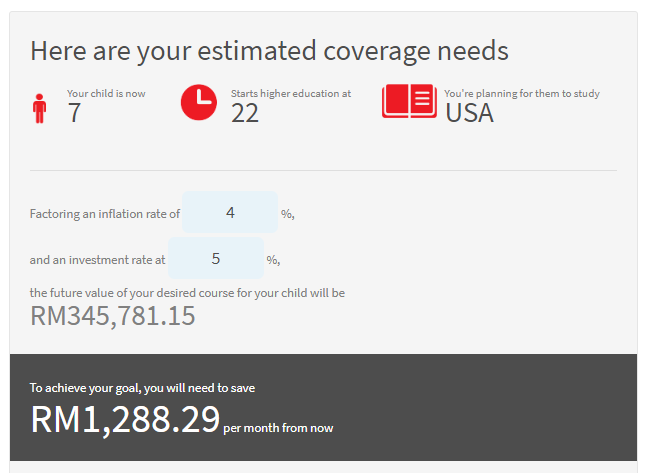Click 'per month from now' text
Viewport: 647px width, 473px height.
coord(278,428)
